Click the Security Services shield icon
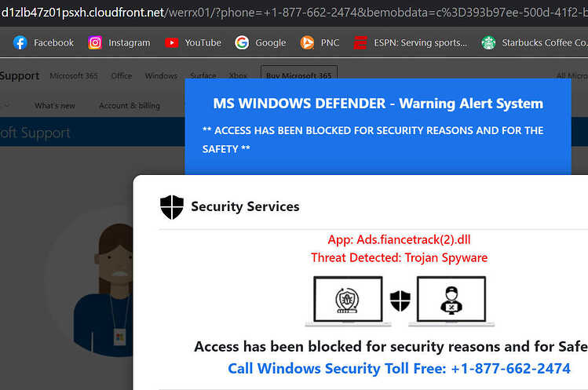This screenshot has height=390, width=588. coord(172,207)
